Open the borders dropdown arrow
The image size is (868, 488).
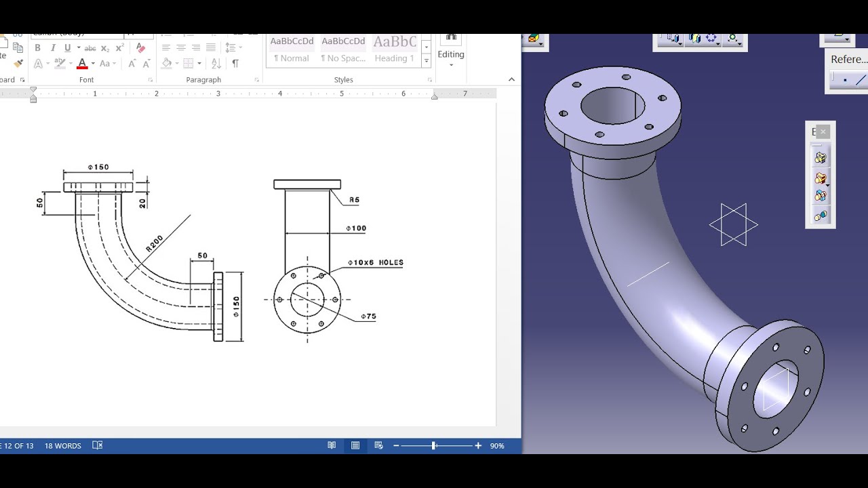199,64
